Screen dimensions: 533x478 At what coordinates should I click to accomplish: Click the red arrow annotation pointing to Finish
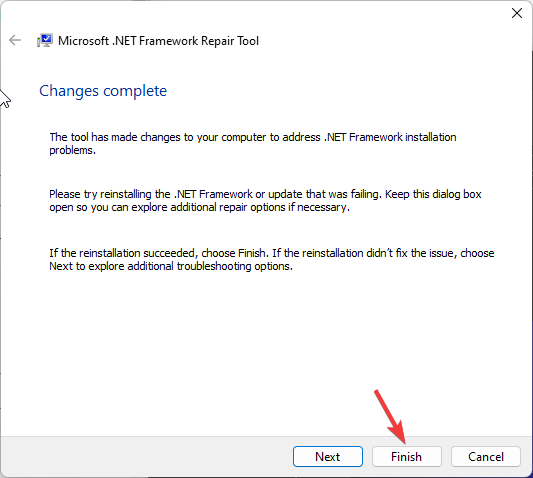[391, 416]
